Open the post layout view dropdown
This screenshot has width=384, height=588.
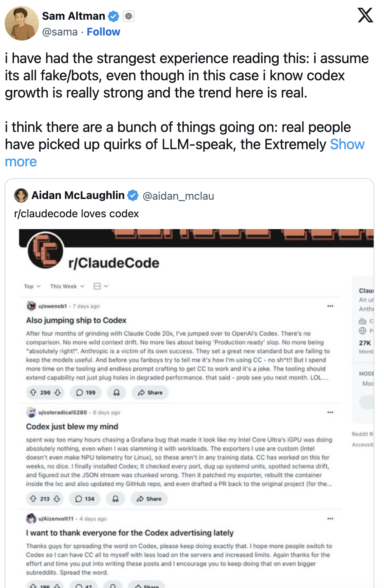pyautogui.click(x=99, y=286)
